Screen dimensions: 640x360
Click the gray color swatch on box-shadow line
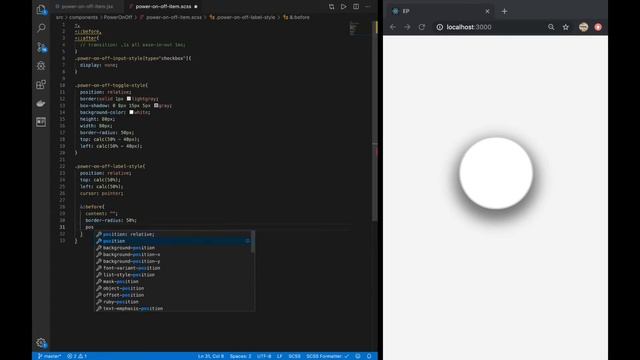coord(156,105)
